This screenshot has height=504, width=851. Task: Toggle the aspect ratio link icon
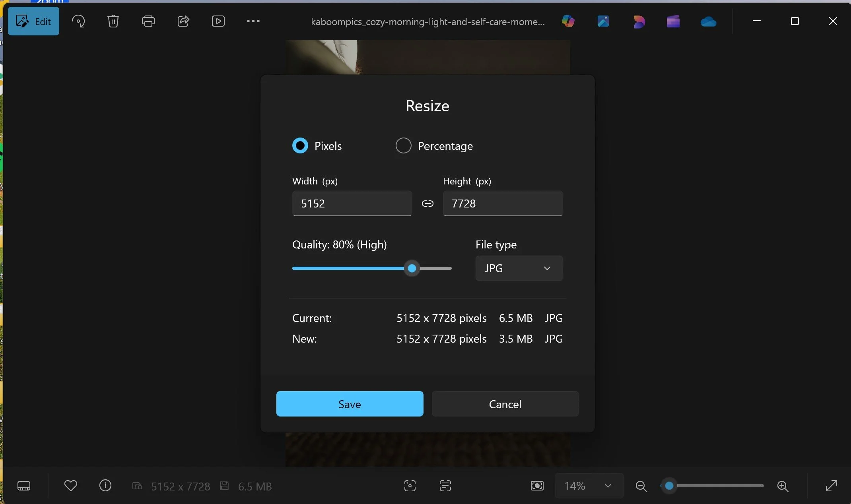[x=427, y=204]
